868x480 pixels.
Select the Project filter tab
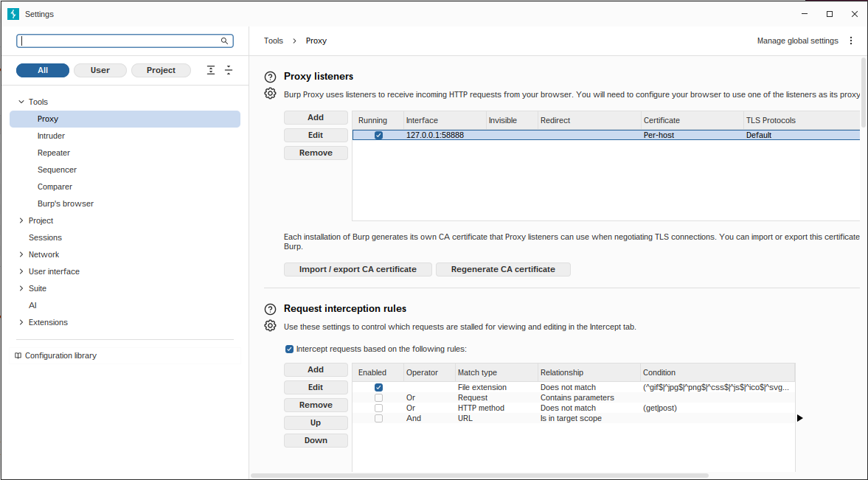(x=161, y=70)
